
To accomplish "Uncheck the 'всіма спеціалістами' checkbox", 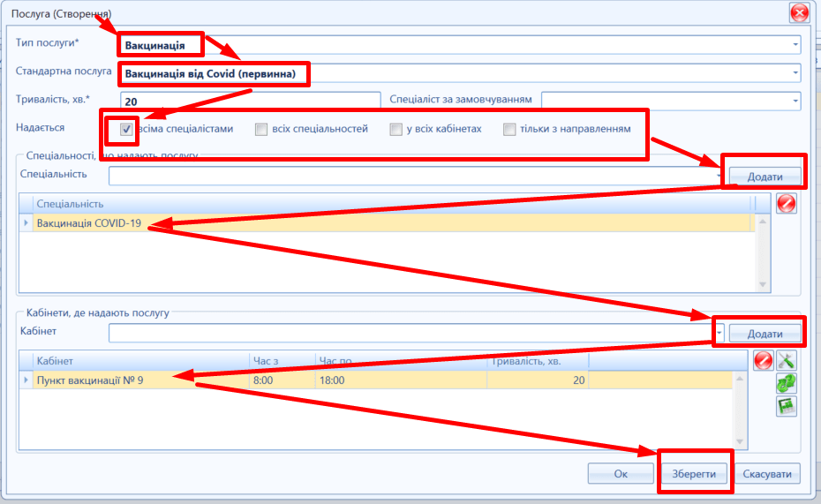I will coord(127,130).
